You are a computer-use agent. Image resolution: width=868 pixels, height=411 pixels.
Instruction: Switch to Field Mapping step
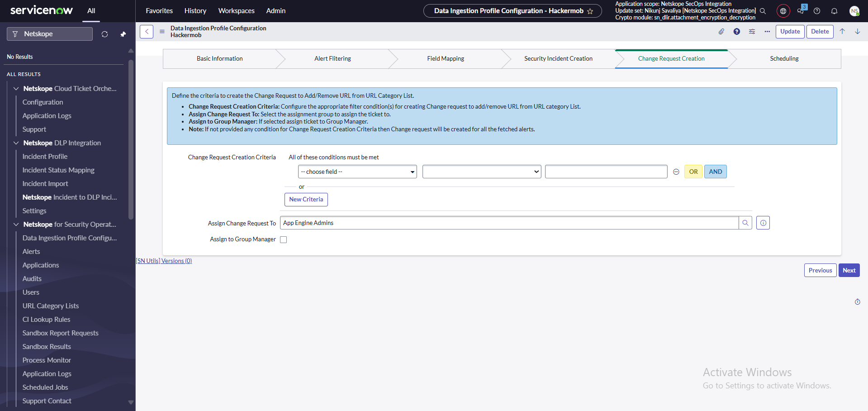click(446, 59)
